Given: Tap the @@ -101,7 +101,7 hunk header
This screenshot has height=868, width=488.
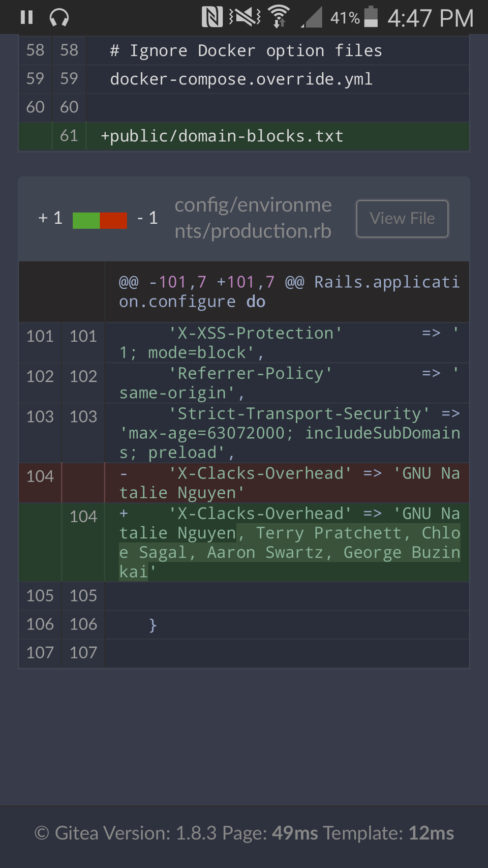Looking at the screenshot, I should tap(288, 292).
